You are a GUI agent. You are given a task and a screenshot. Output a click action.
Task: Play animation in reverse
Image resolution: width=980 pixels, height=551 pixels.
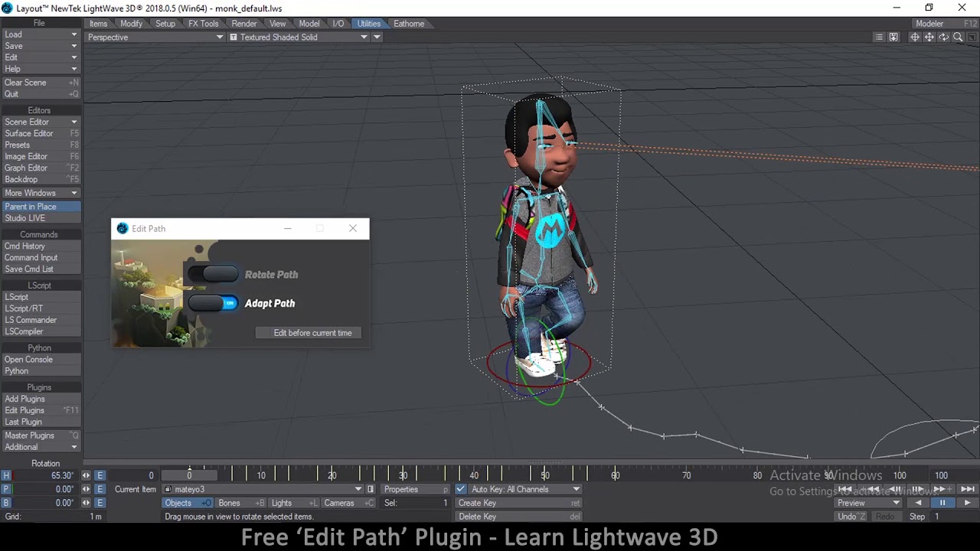[918, 503]
